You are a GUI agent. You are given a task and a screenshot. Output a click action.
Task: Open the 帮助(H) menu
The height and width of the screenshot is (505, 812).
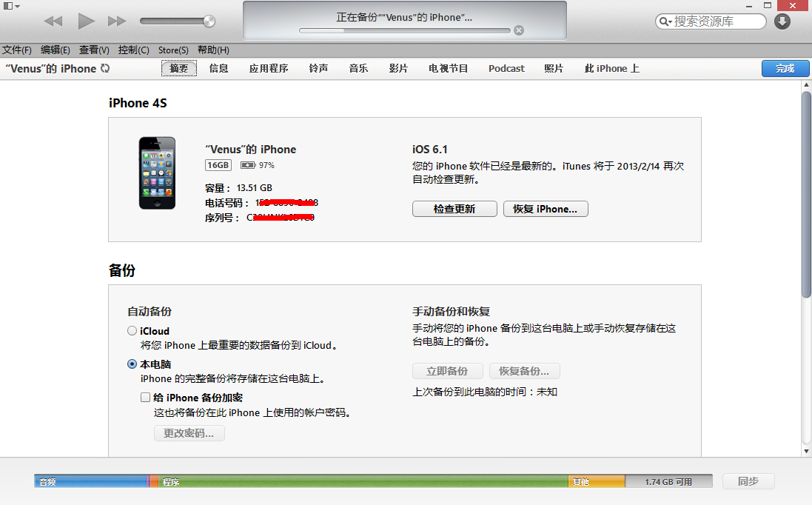point(213,50)
